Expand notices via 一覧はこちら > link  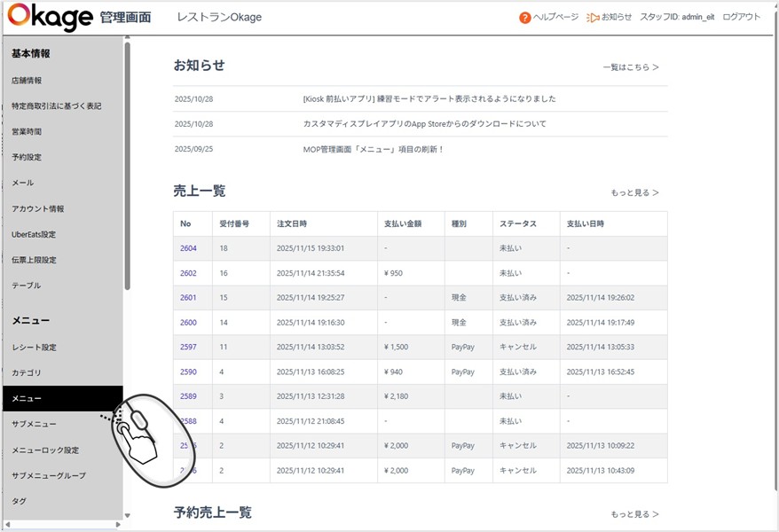(630, 67)
